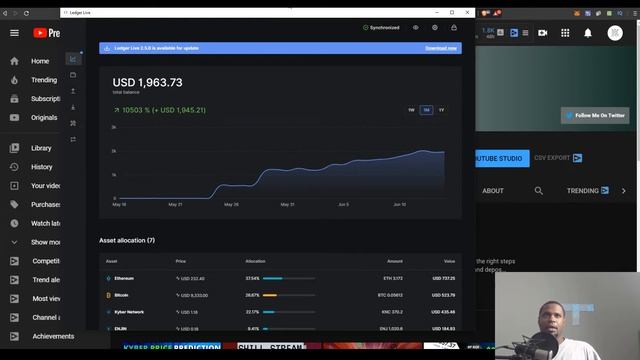
Task: Click the Synchronized status indicator
Action: [x=381, y=28]
